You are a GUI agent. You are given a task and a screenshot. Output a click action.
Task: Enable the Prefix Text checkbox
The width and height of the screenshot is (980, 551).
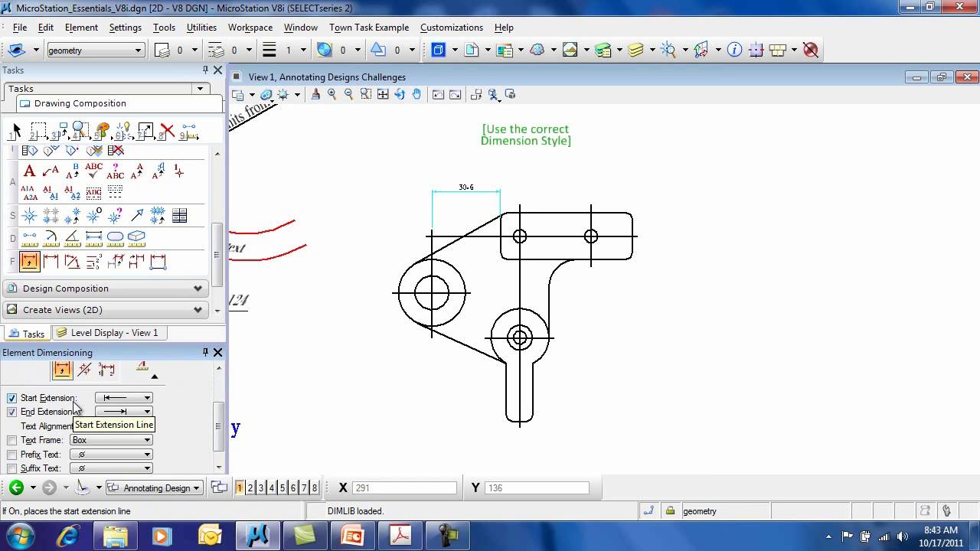click(11, 455)
